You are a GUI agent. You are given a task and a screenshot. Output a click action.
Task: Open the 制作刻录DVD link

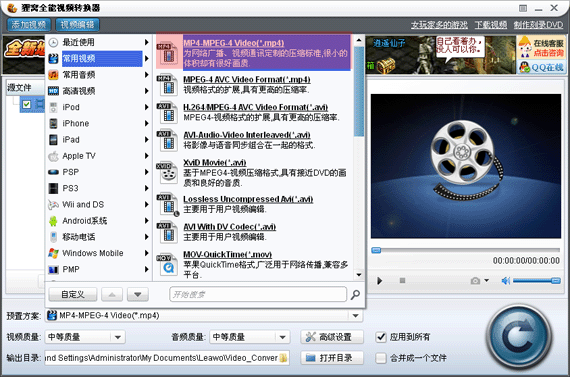coord(538,25)
